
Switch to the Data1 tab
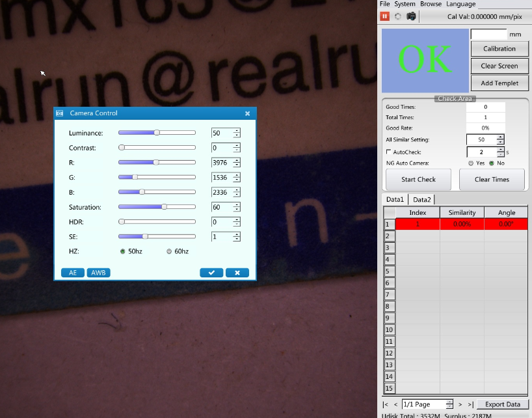click(395, 199)
